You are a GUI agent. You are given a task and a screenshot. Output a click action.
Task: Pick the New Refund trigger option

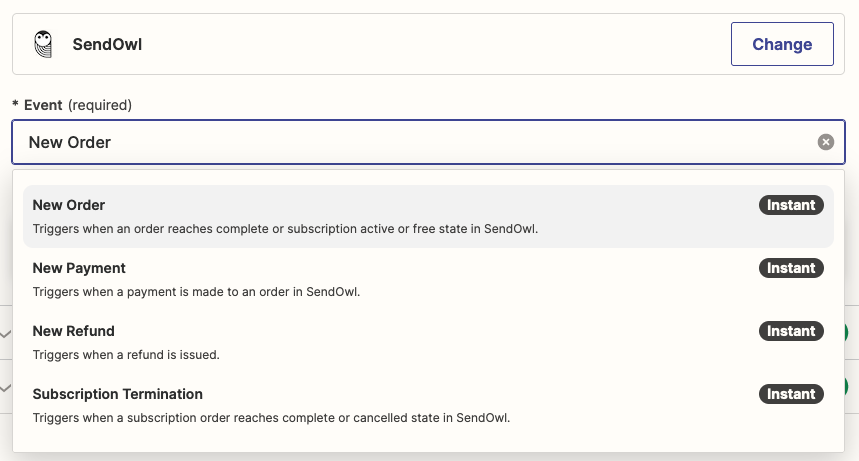click(74, 331)
